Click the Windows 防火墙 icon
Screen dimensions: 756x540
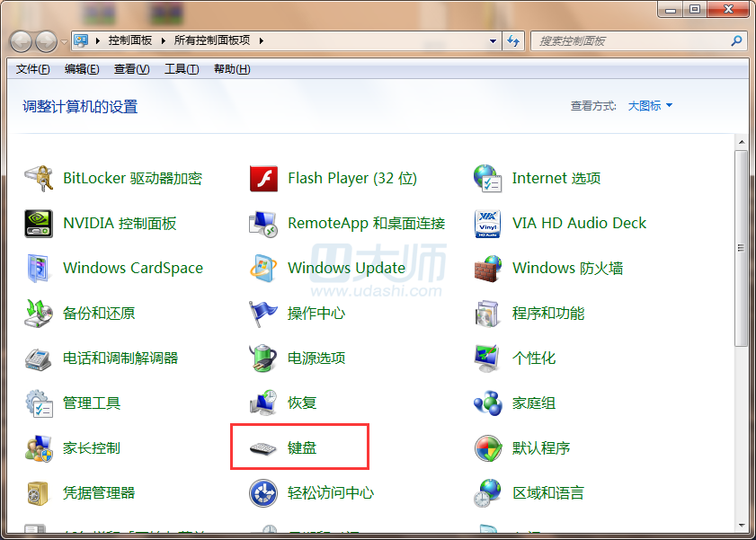[487, 269]
